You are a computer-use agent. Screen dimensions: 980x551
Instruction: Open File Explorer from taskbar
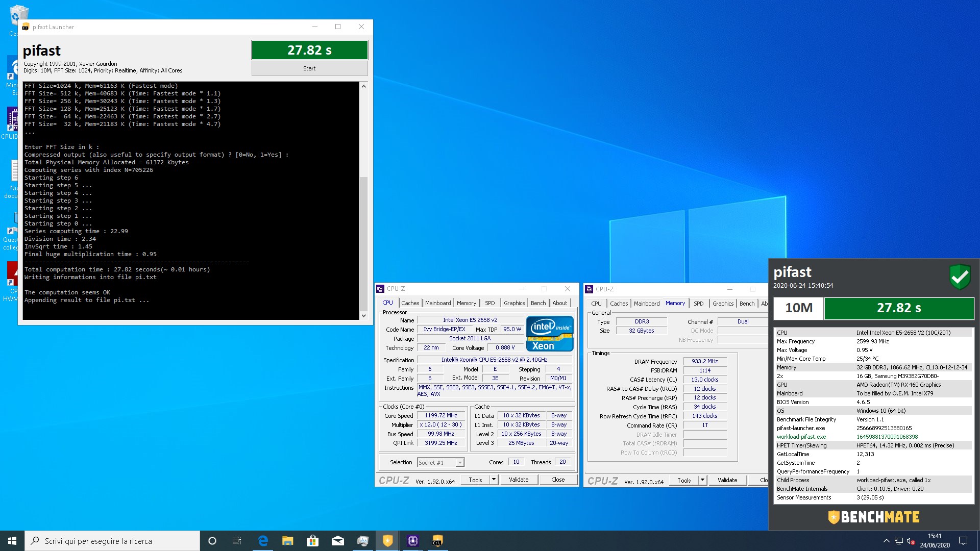pos(288,541)
